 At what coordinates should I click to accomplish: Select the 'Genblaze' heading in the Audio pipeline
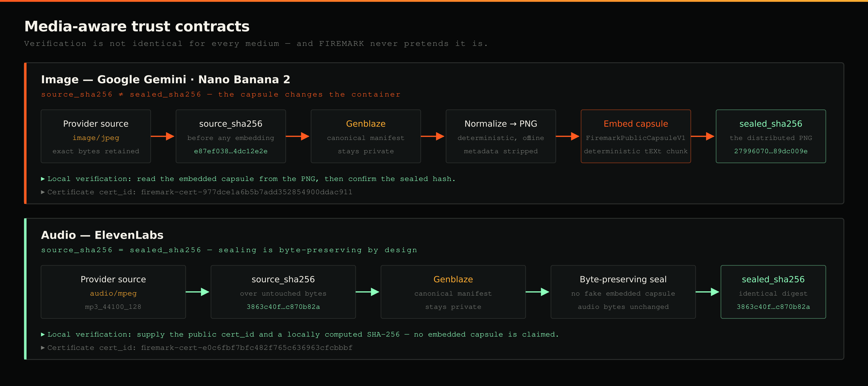click(453, 279)
